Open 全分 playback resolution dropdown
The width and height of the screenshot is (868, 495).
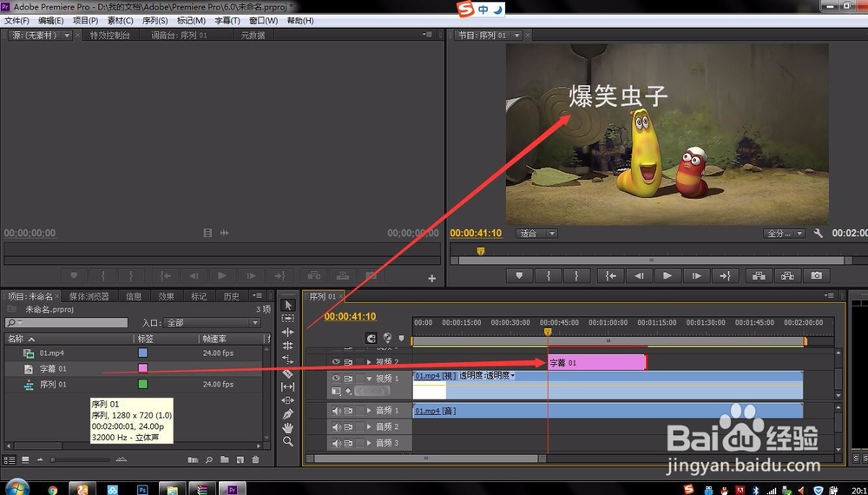(x=783, y=233)
